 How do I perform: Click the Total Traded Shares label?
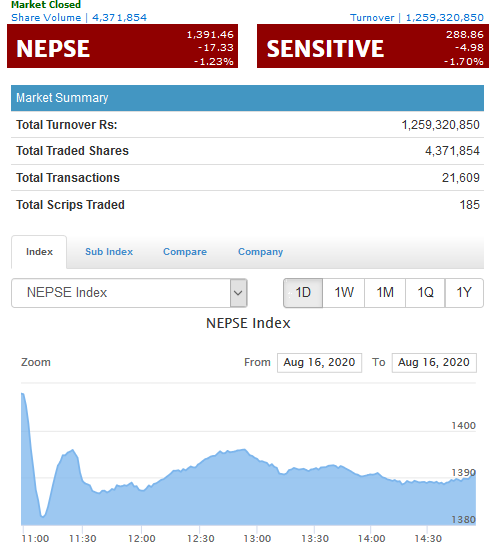coord(73,151)
